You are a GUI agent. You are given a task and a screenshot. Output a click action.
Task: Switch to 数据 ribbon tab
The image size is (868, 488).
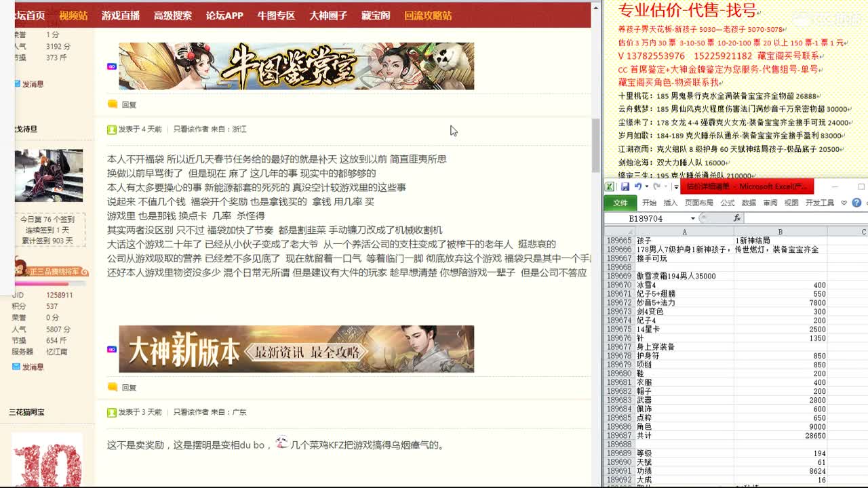pyautogui.click(x=749, y=203)
